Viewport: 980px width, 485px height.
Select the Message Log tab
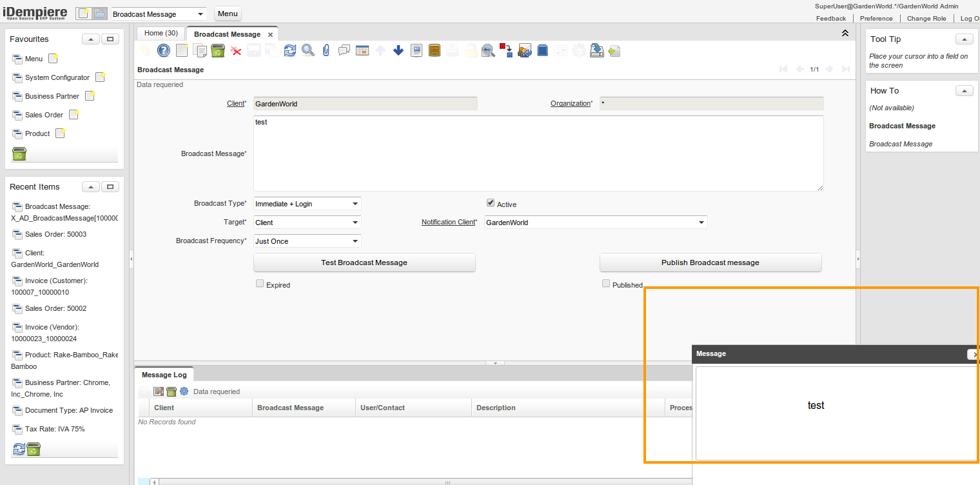pyautogui.click(x=164, y=375)
